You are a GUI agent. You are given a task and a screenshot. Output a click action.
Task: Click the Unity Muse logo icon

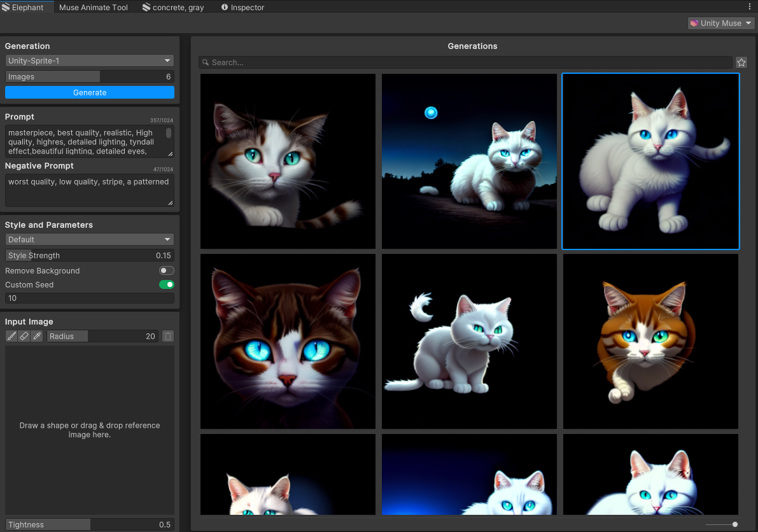(x=694, y=23)
